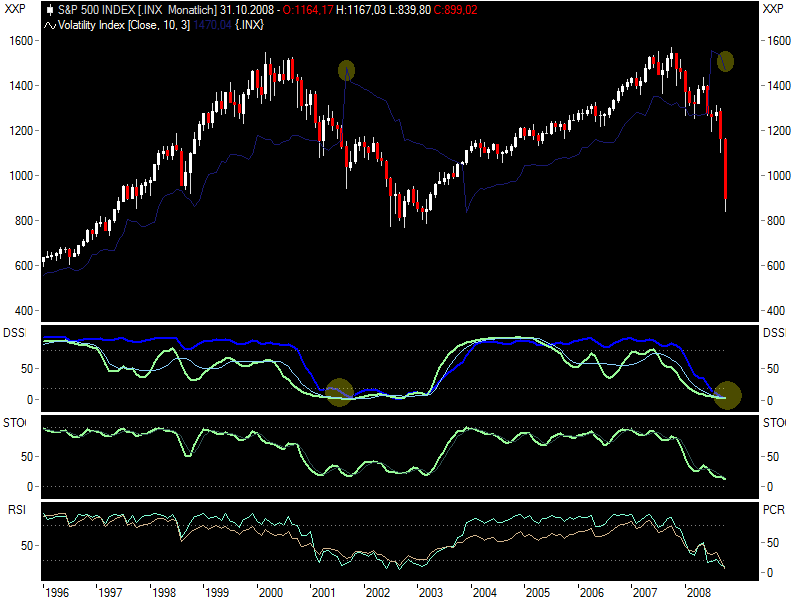
Task: Click the 600 label on right price axis
Action: point(776,265)
